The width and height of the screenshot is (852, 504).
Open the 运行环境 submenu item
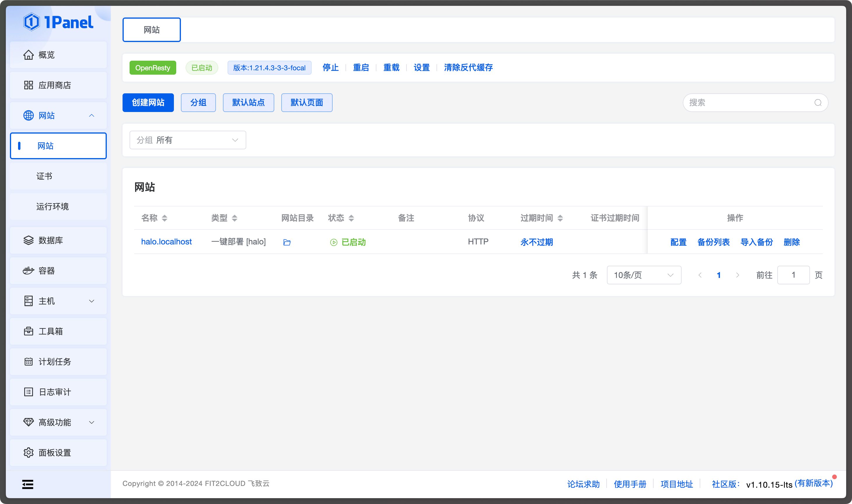(53, 206)
